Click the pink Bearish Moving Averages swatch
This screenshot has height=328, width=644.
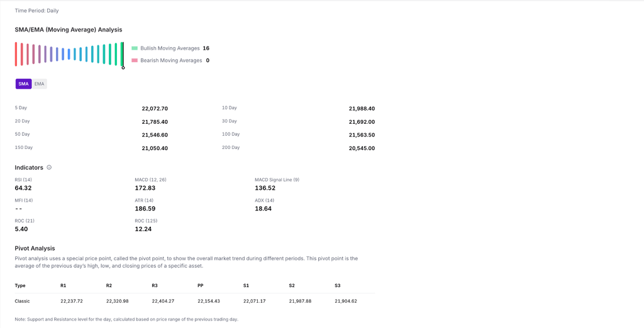pyautogui.click(x=135, y=61)
